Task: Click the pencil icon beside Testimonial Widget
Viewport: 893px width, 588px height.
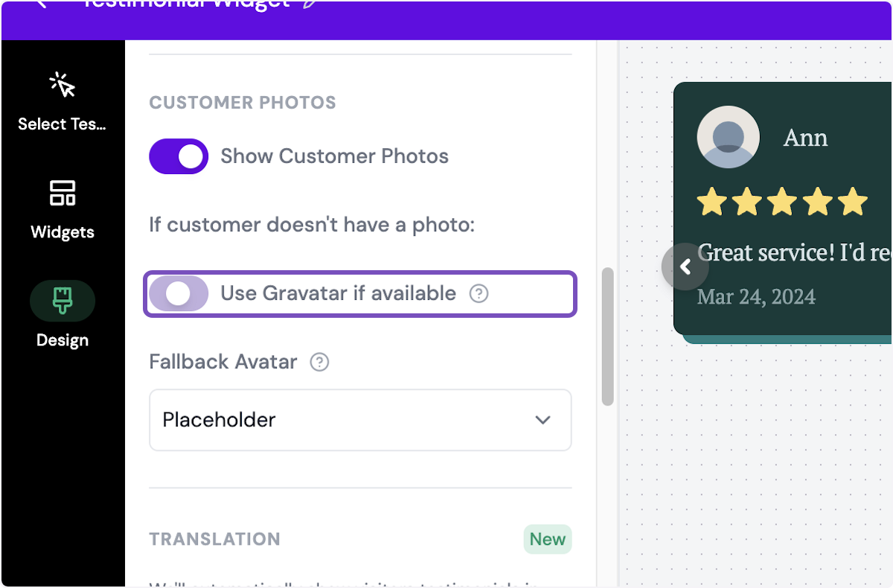Action: [x=310, y=4]
